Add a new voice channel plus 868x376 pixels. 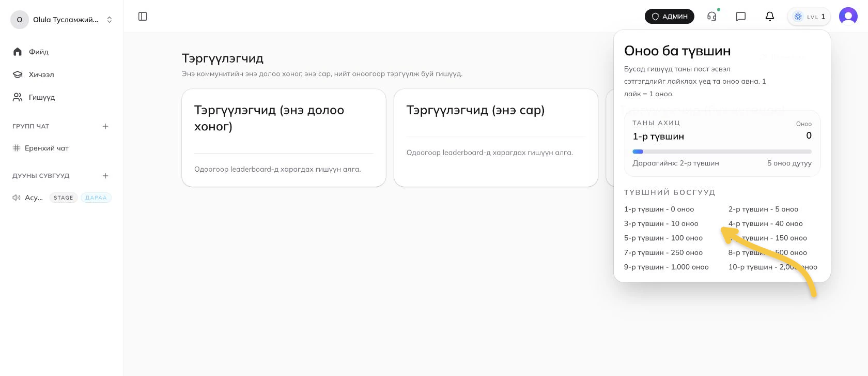click(105, 176)
